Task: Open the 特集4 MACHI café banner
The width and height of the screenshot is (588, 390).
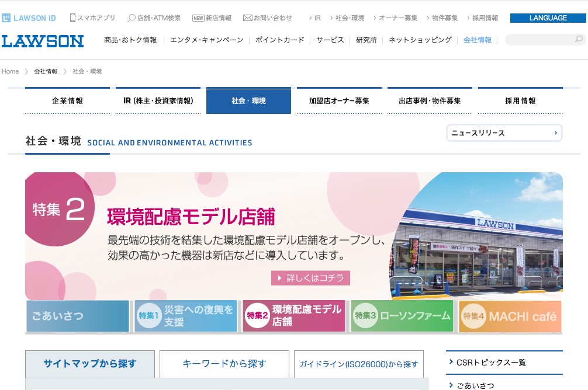Action: (510, 316)
